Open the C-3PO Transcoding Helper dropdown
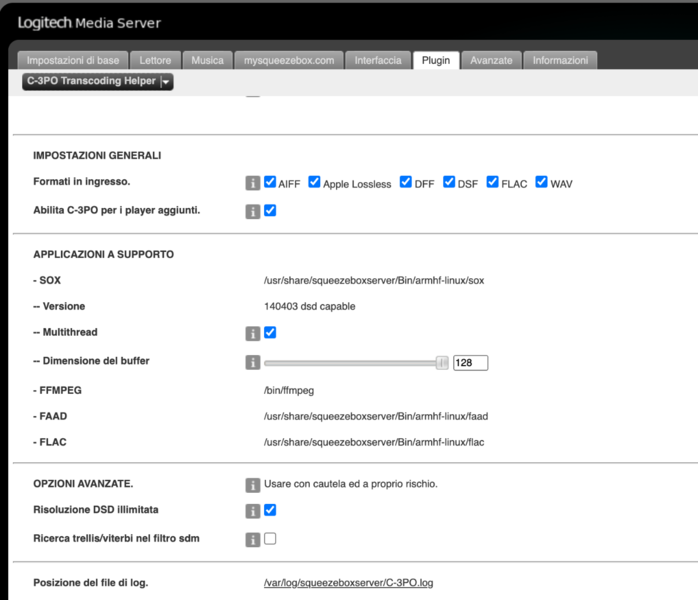Screen dimensions: 698x600 (x=98, y=82)
